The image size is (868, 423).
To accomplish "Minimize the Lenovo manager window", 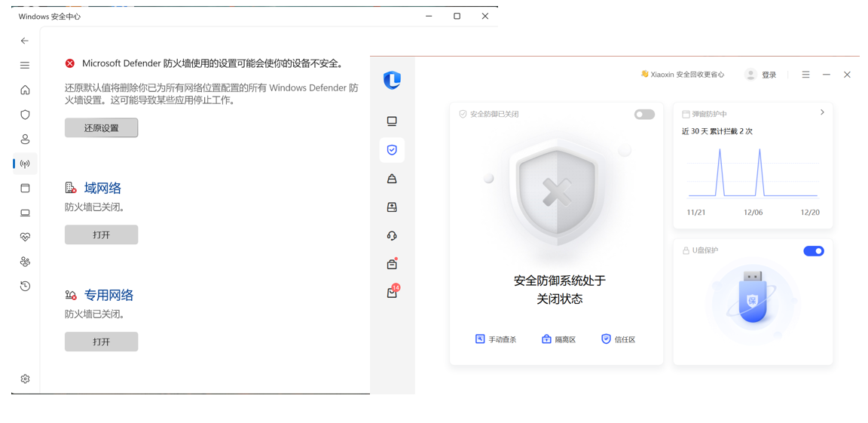I will (x=827, y=74).
